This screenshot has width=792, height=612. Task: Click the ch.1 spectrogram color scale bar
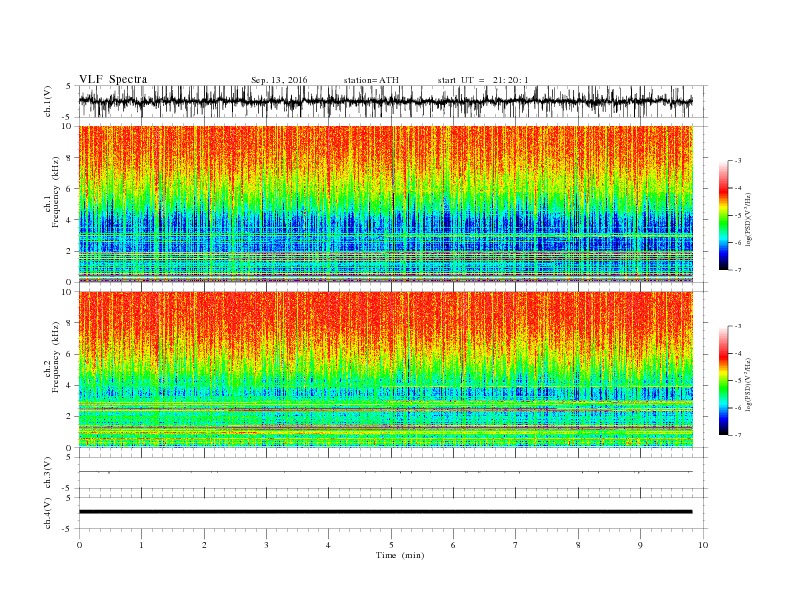coord(724,215)
